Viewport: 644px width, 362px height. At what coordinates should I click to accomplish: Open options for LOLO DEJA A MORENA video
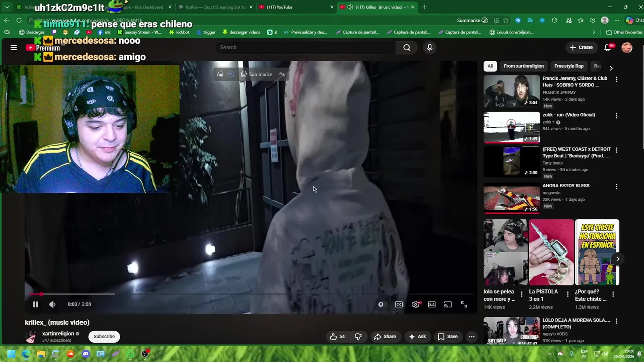(616, 321)
